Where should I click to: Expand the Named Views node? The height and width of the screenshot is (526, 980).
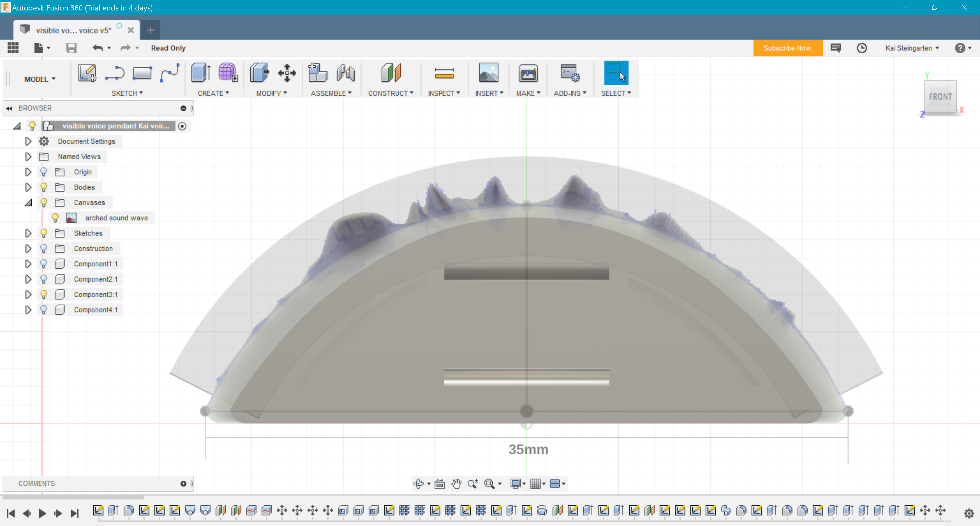(28, 157)
